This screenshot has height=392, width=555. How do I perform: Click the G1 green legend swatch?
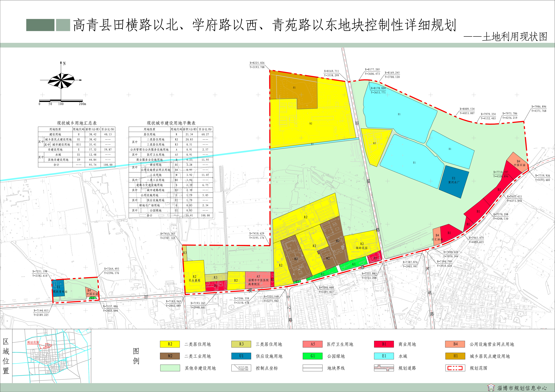point(313,356)
